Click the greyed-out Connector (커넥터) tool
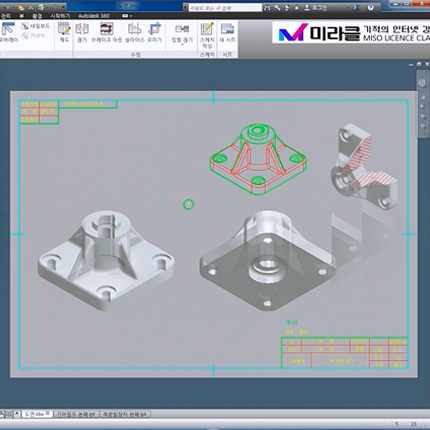Screen dimensions: 430x430 [x=34, y=36]
